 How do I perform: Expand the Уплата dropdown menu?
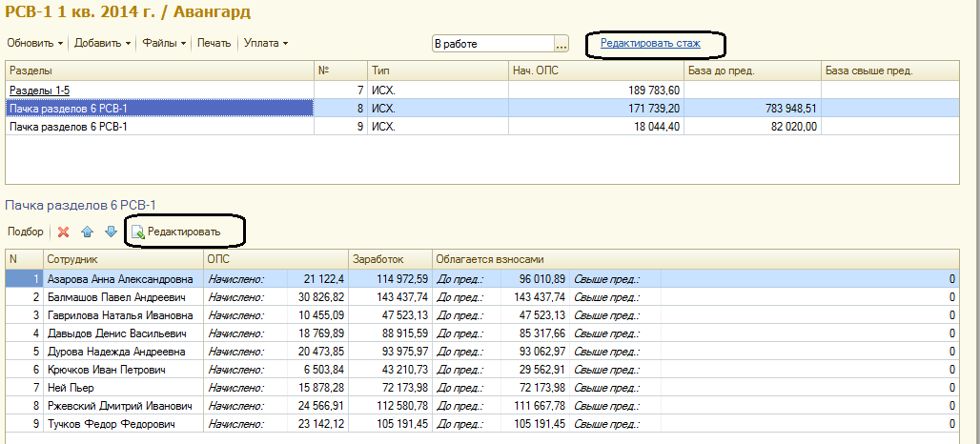[x=266, y=43]
